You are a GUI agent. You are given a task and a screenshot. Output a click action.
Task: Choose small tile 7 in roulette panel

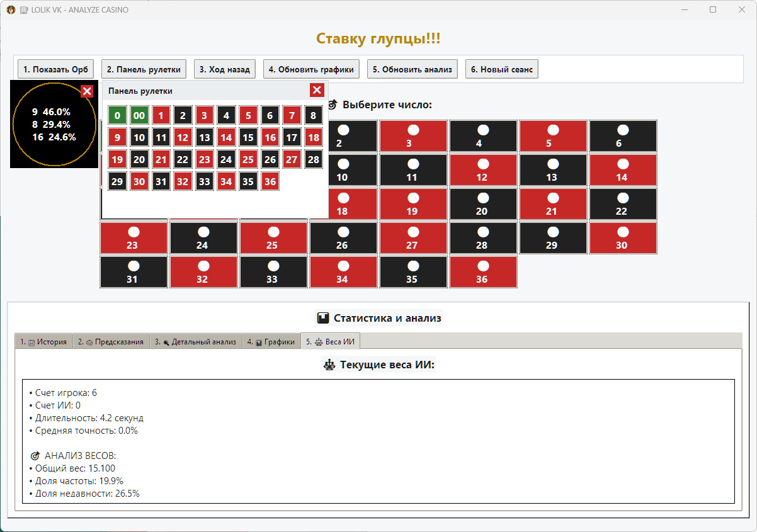pos(292,116)
